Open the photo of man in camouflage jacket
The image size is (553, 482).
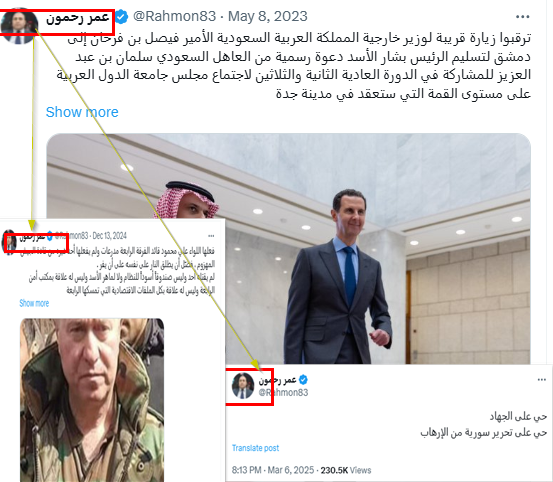coord(92,400)
